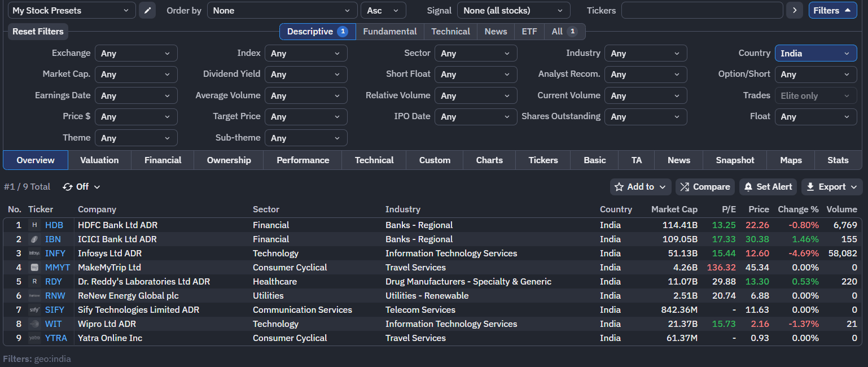
Task: Click the Infosys logo icon
Action: [34, 254]
